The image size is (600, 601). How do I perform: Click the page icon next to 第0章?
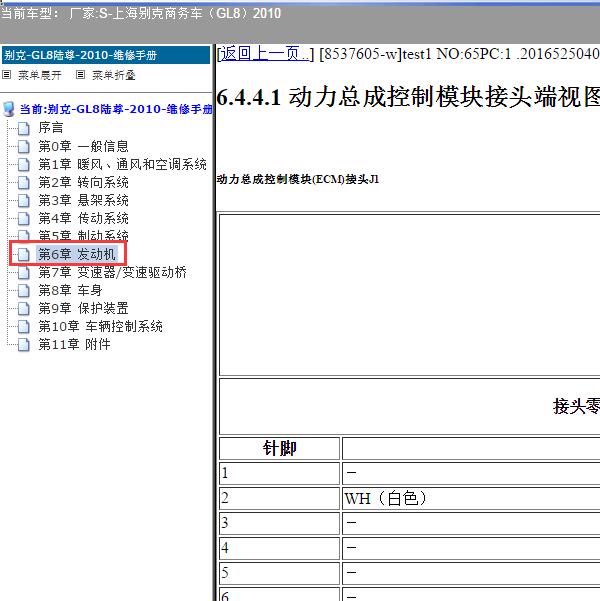[24, 146]
